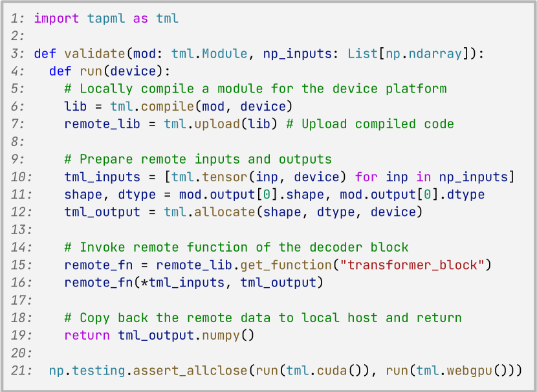Click the "import tapml as tml" line
The image size is (537, 392).
coord(106,18)
